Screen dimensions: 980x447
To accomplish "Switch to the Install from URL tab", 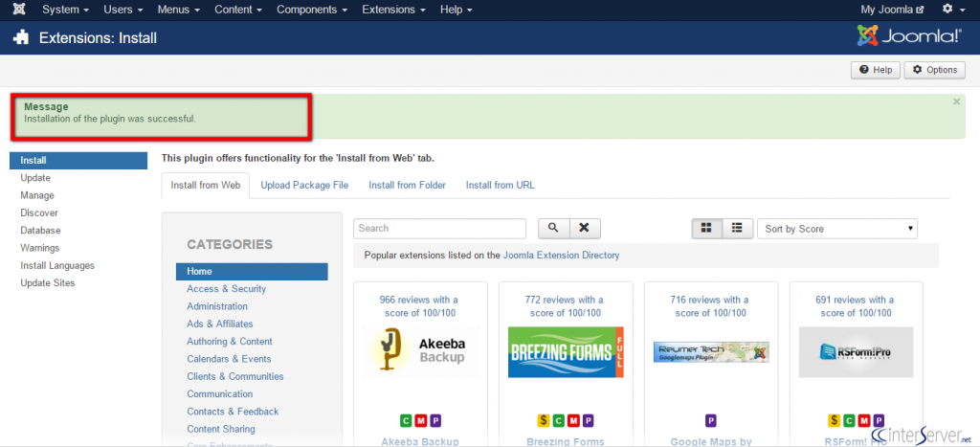I will point(500,185).
